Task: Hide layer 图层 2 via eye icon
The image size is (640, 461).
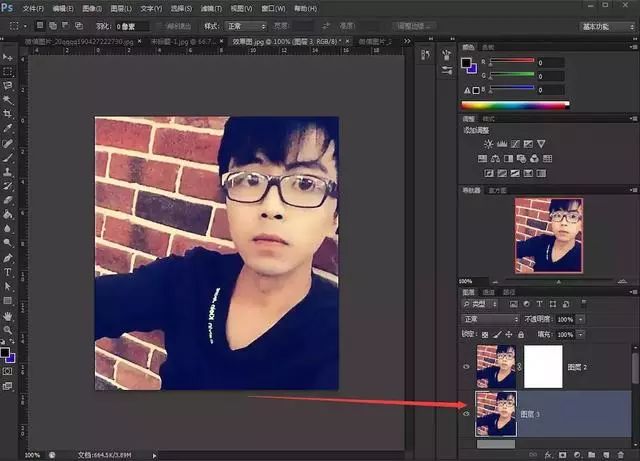Action: point(467,367)
